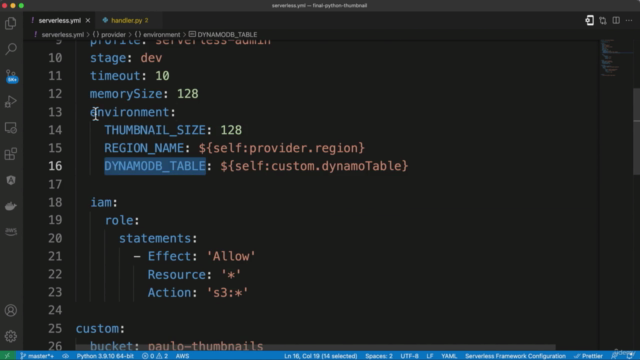The width and height of the screenshot is (640, 360).
Task: Open the environment breadcrumb dropdown
Action: click(158, 35)
